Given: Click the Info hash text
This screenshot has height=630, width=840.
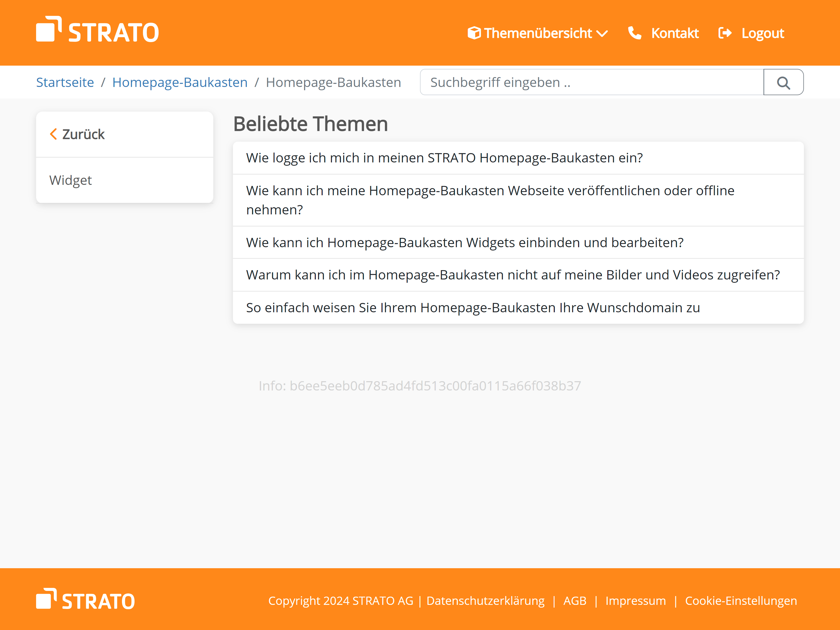Looking at the screenshot, I should (420, 386).
